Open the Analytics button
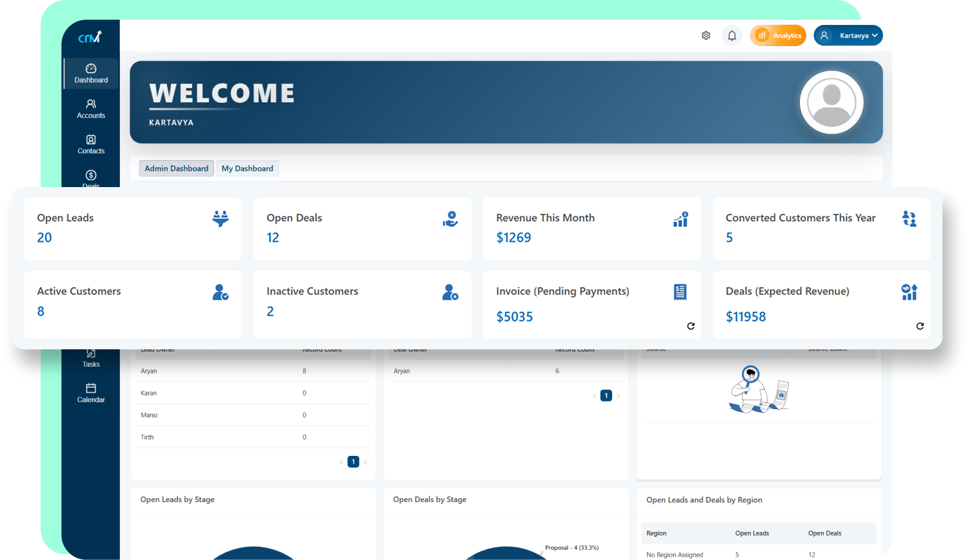Viewport: 969px width, 560px height. click(778, 36)
